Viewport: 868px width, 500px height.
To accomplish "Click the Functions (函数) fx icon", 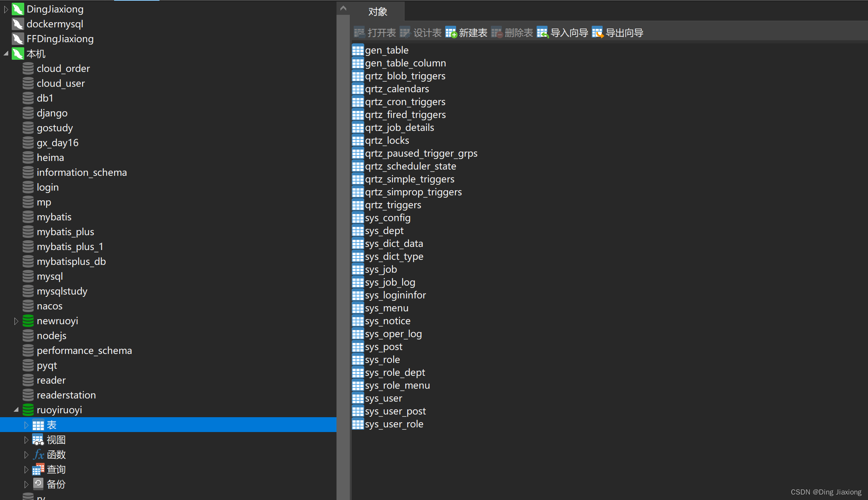I will tap(38, 455).
